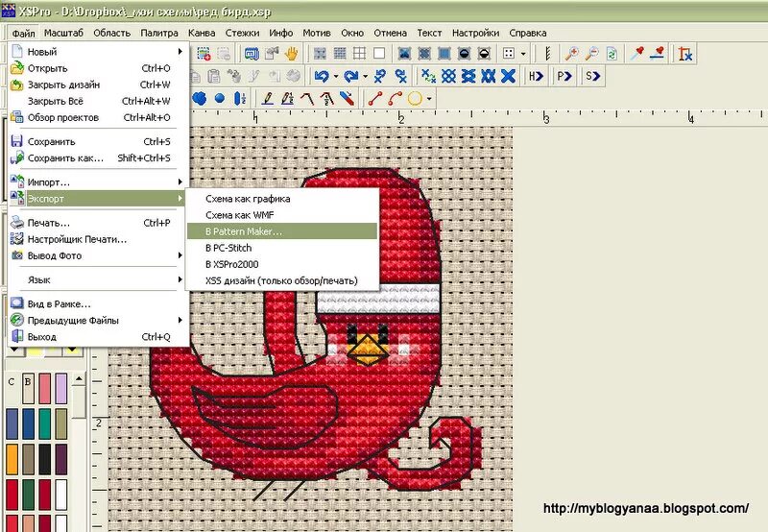
Task: Open the dropdown arrow next to undo
Action: (336, 77)
